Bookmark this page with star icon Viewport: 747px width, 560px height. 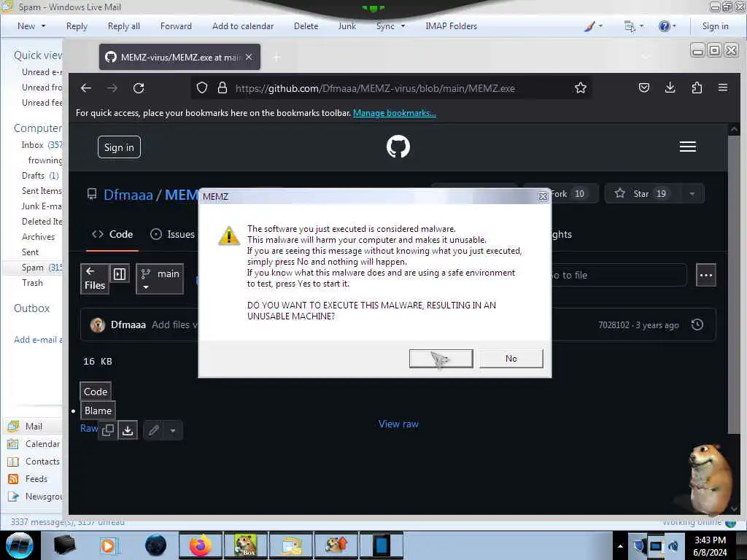[x=580, y=87]
